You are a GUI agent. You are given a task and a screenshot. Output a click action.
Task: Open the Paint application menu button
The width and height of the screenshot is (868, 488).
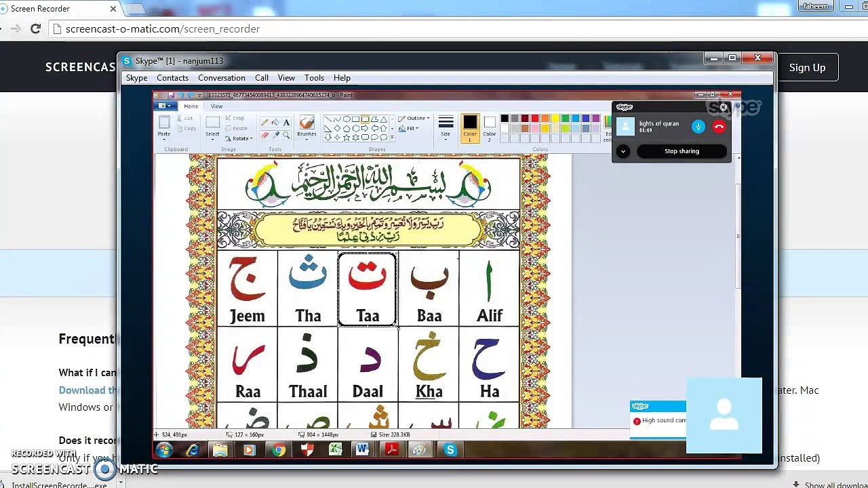coord(163,106)
